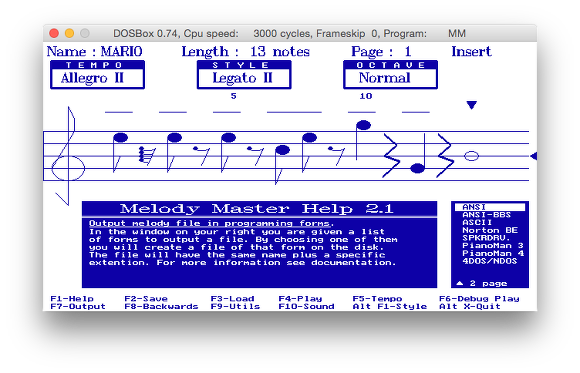This screenshot has width=580, height=373.
Task: Open the Octave box showing Normal
Action: [x=391, y=75]
